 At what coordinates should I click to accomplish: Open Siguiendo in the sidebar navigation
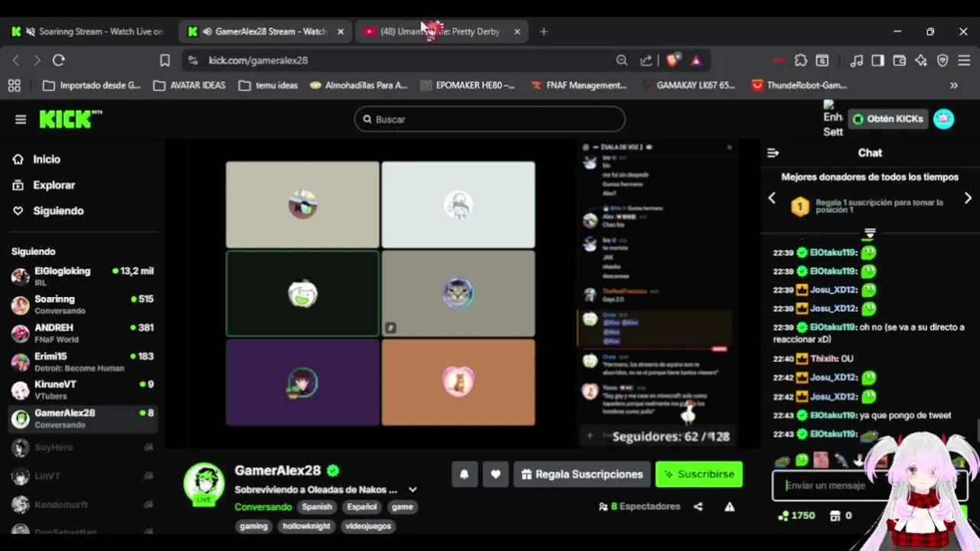[47, 210]
